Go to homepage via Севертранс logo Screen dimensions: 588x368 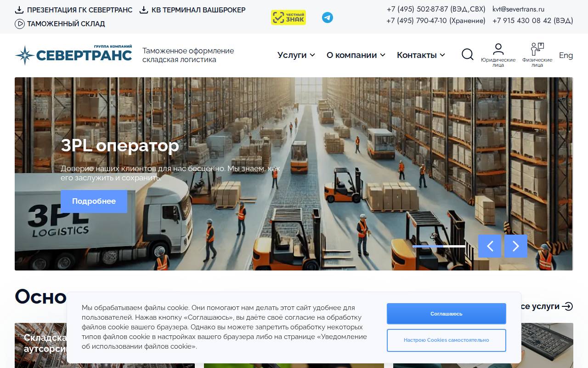[x=73, y=55]
